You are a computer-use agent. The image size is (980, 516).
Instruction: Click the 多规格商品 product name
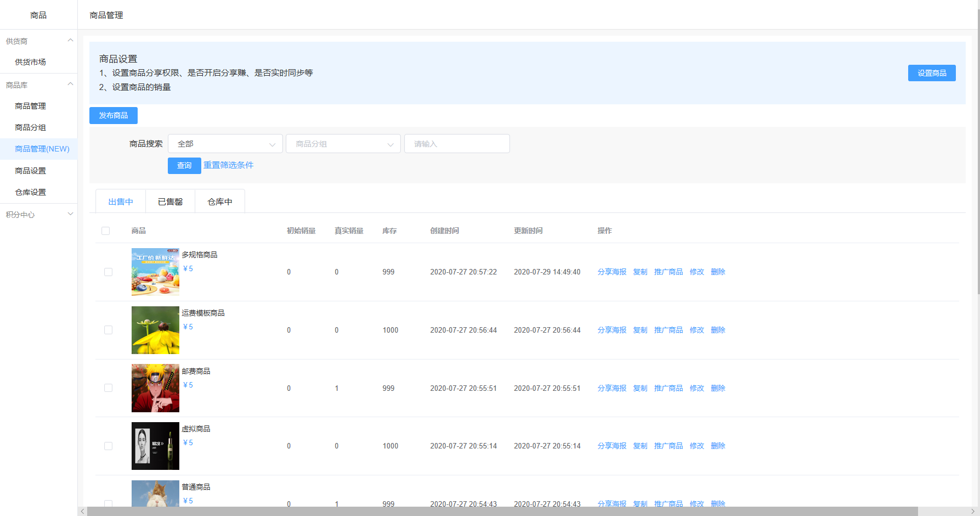tap(200, 255)
